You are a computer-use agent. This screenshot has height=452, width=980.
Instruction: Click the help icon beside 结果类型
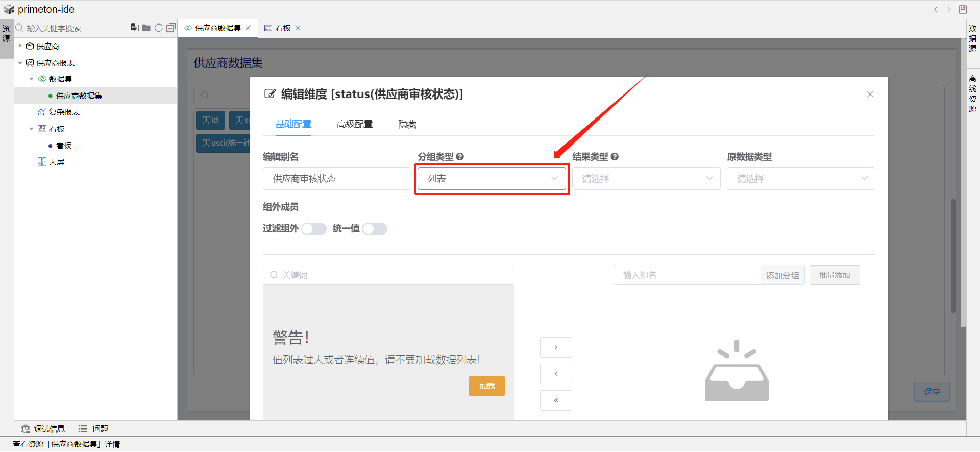[x=615, y=157]
